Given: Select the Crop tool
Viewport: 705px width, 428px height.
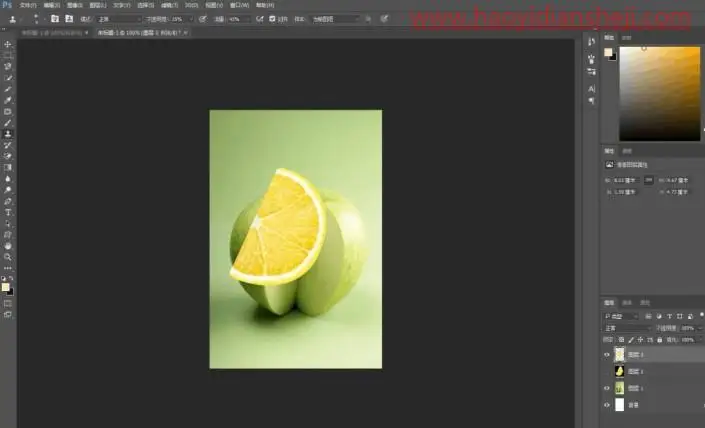Looking at the screenshot, I should point(8,89).
